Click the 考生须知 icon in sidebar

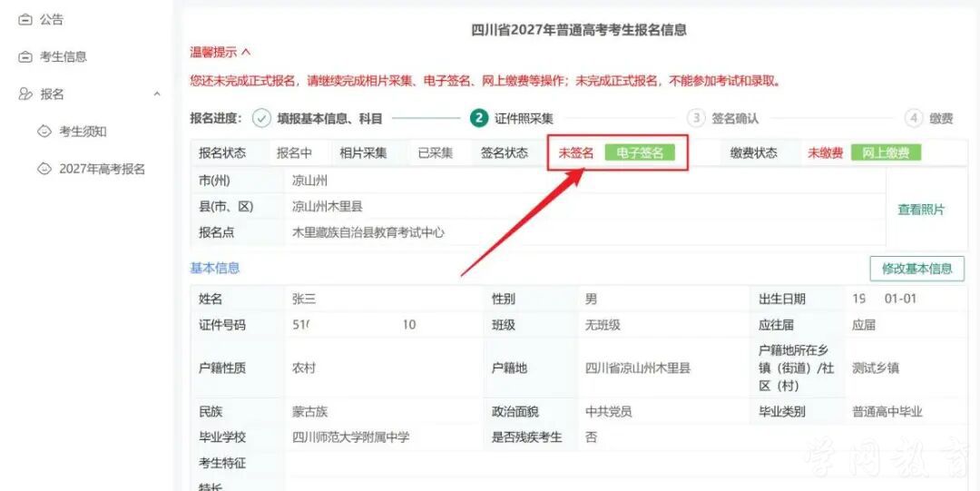point(44,132)
